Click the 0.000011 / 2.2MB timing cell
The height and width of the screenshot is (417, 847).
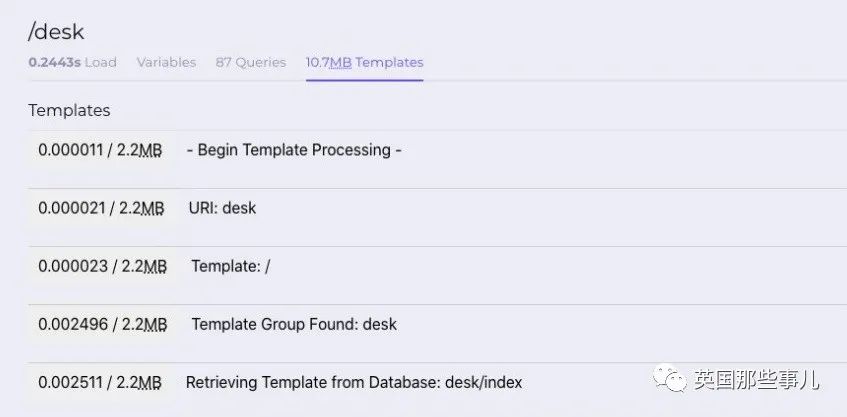pyautogui.click(x=100, y=150)
